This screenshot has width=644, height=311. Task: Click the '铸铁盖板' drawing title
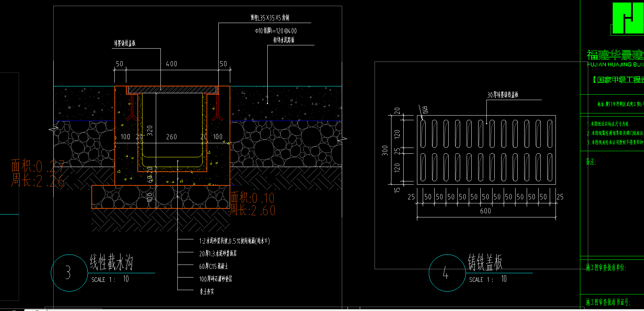[485, 262]
